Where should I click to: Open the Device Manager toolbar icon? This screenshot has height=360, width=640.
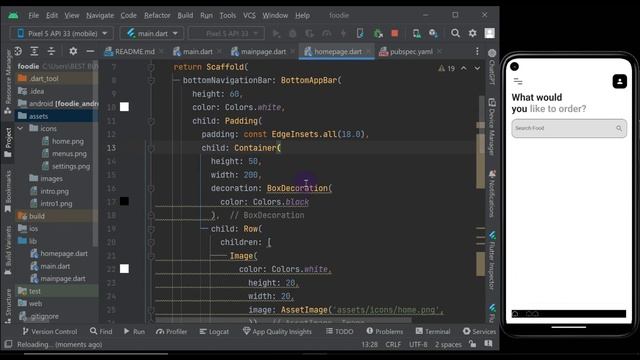point(416,33)
